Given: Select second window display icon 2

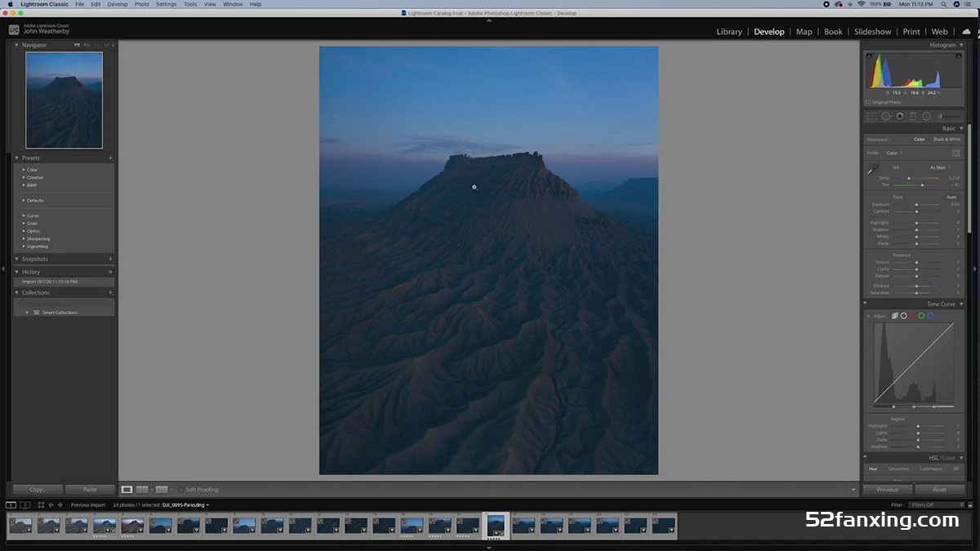Looking at the screenshot, I should tap(25, 504).
